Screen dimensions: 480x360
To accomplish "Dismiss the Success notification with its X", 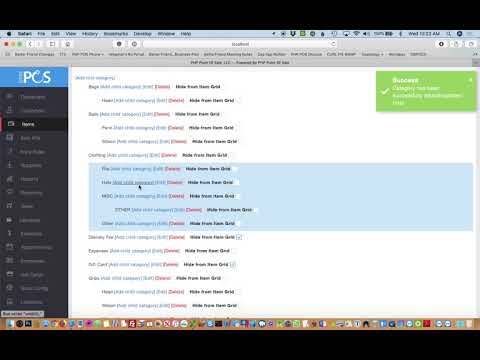I will (470, 80).
